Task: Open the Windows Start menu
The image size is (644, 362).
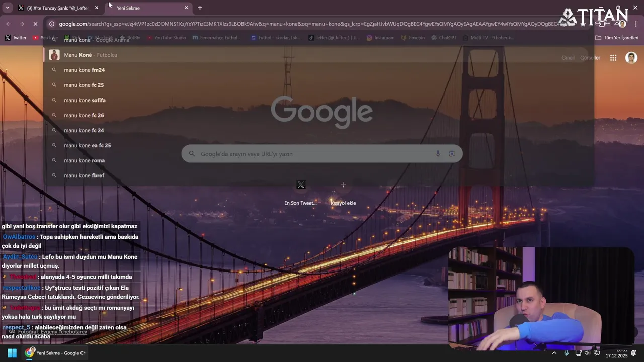Action: [x=12, y=353]
